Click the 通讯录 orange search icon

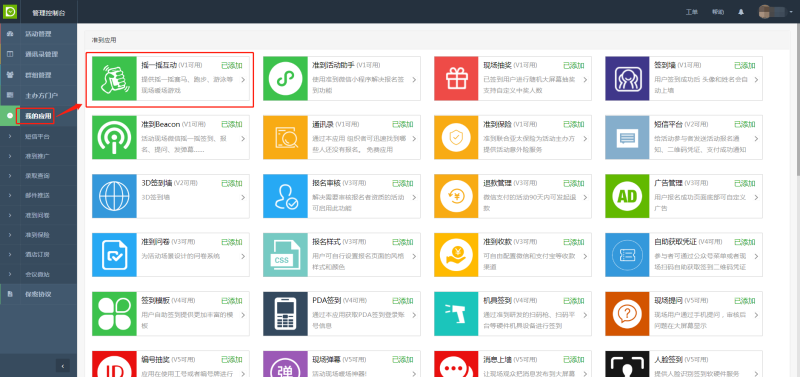click(285, 138)
